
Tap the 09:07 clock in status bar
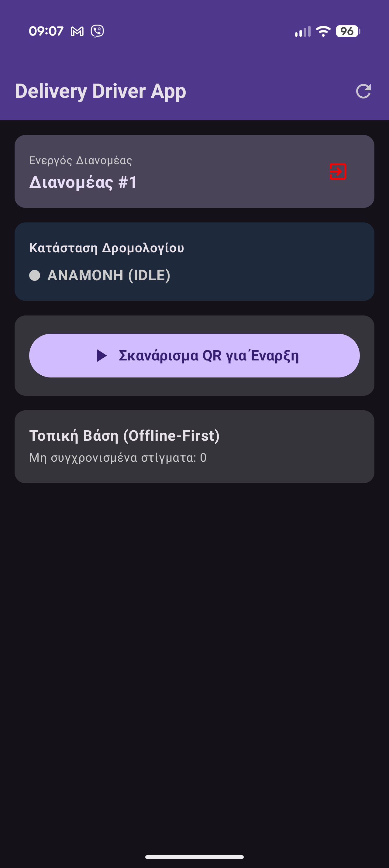[46, 31]
